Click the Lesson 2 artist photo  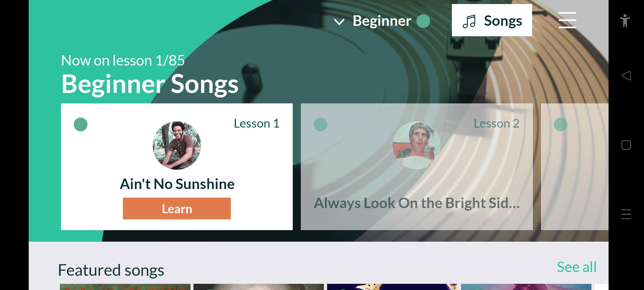point(417,146)
